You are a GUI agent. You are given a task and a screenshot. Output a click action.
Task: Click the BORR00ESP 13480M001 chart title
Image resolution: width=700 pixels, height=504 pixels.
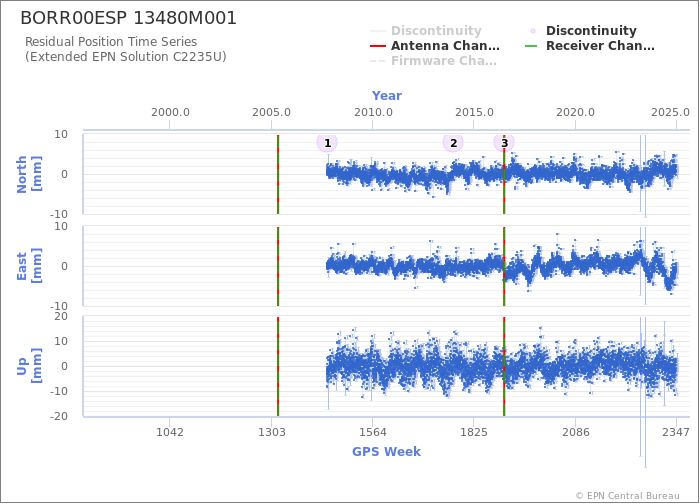(x=129, y=18)
